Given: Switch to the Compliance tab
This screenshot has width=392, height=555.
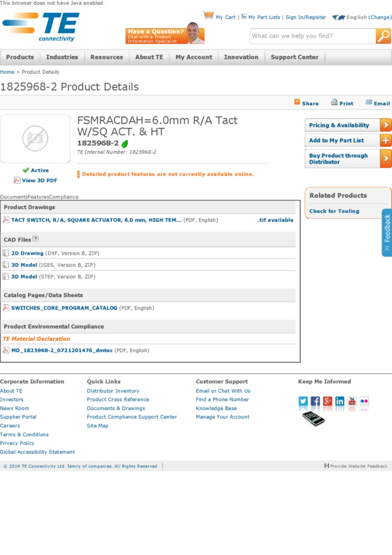Looking at the screenshot, I should coord(64,197).
